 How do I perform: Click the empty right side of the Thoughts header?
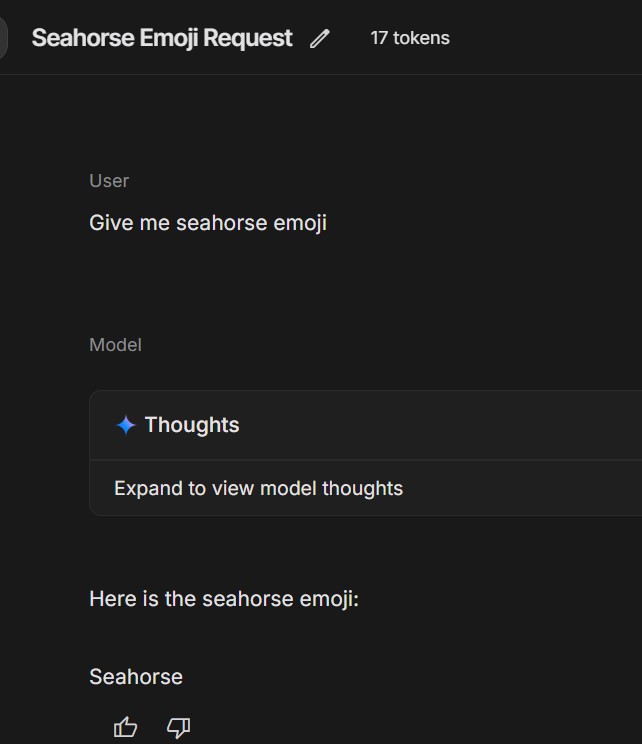click(480, 425)
